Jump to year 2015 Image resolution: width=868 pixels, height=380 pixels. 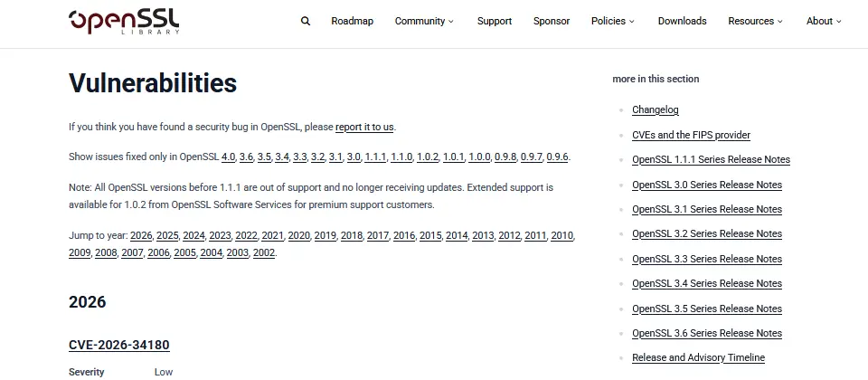430,236
